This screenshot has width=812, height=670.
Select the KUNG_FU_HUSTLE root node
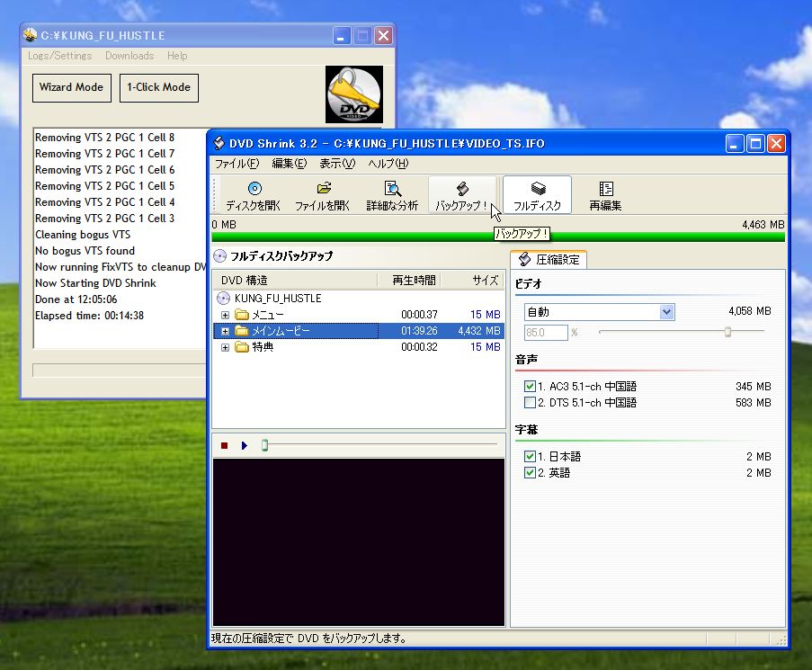278,299
